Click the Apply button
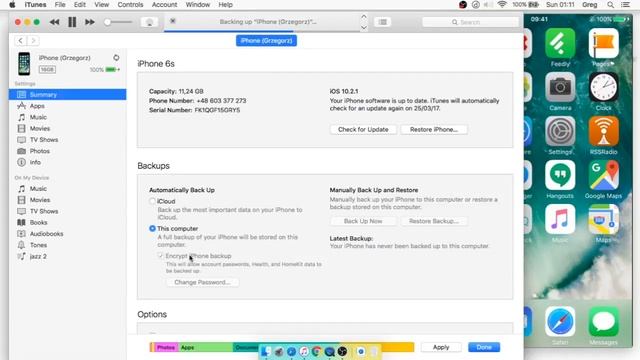This screenshot has height=360, width=640. pos(441,347)
